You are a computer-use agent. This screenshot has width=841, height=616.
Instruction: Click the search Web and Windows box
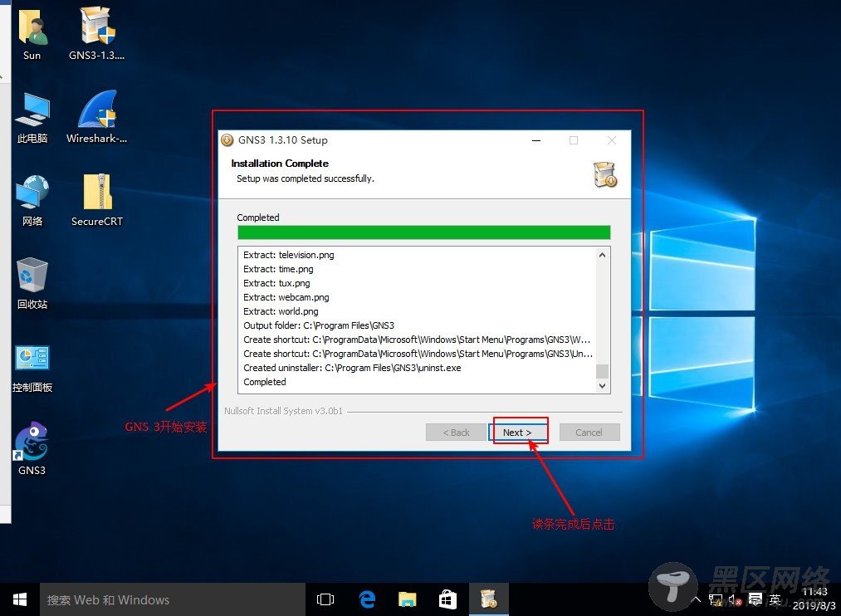(173, 599)
